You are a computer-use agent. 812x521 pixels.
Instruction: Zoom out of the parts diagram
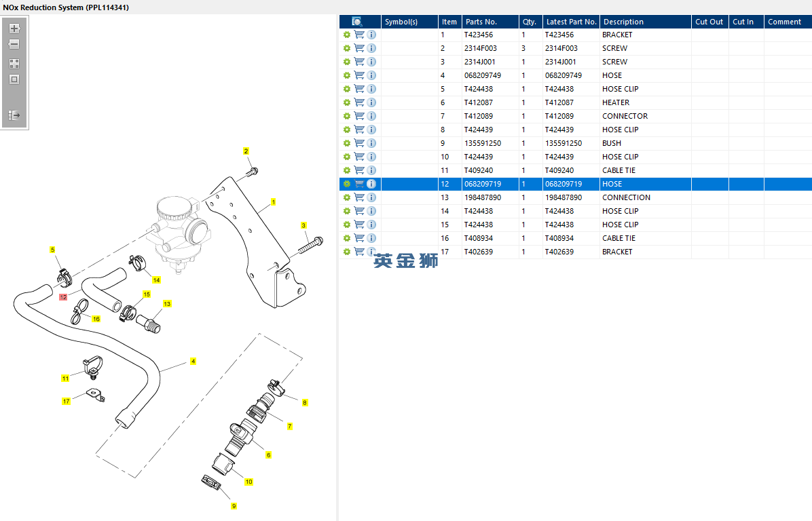point(14,45)
